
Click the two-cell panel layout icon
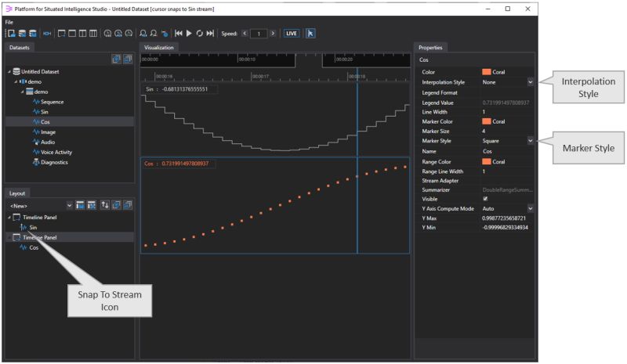point(82,34)
